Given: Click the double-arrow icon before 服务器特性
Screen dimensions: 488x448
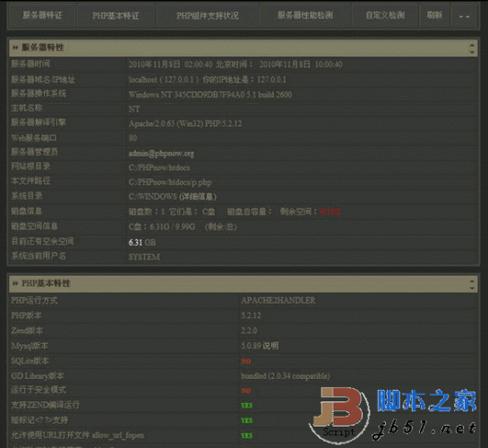Looking at the screenshot, I should [x=15, y=47].
